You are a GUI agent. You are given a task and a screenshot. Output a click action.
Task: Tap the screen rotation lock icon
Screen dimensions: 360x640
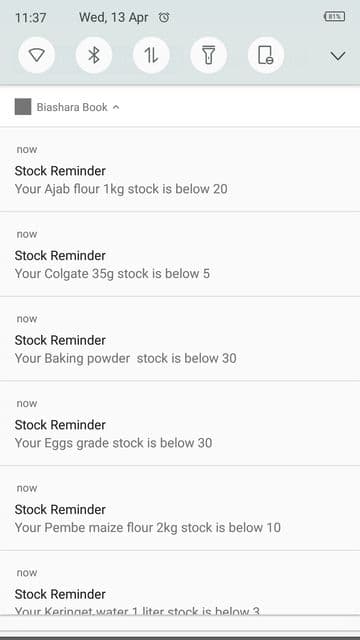[x=266, y=55]
